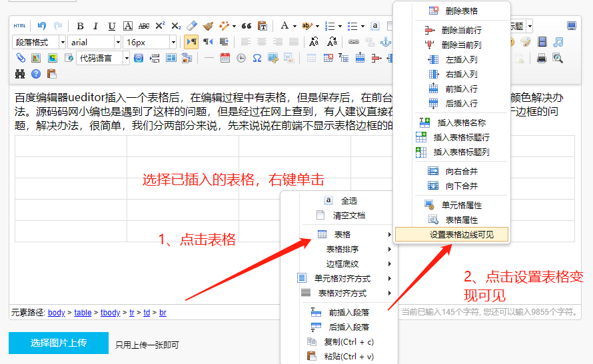This screenshot has width=593, height=364.
Task: Insert an anchor
Action: click(385, 41)
